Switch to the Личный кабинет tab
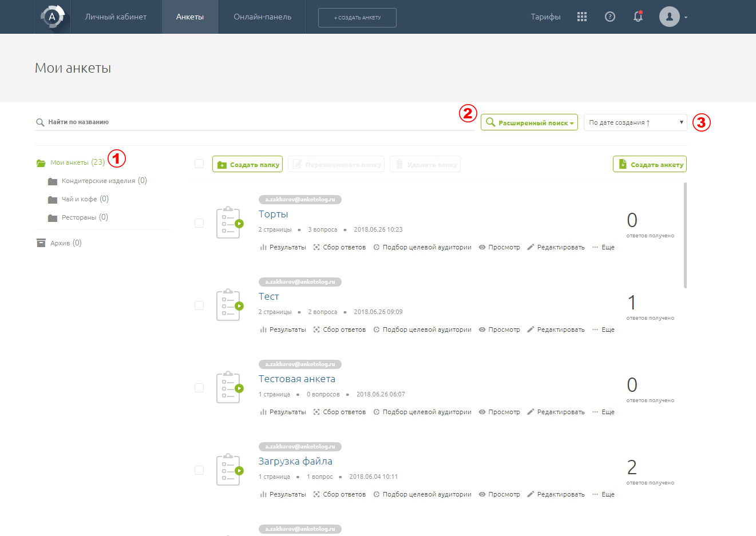756x536 pixels. coord(116,17)
